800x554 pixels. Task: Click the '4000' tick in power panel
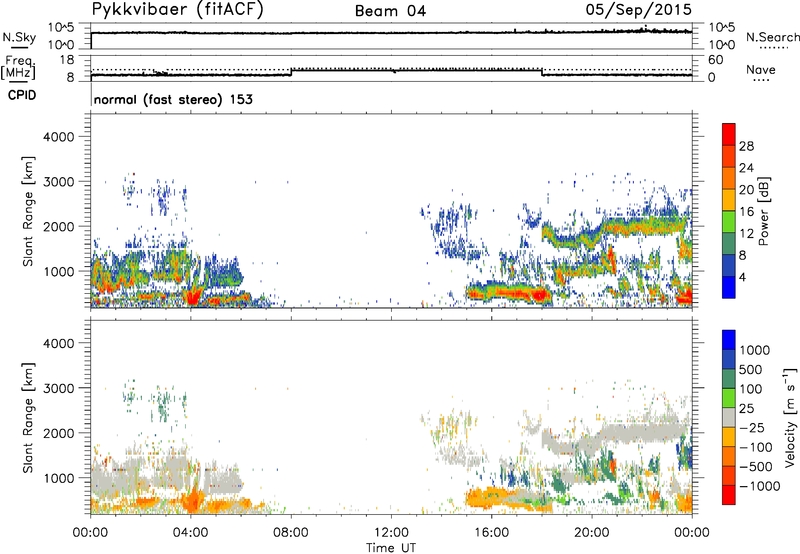pos(59,137)
